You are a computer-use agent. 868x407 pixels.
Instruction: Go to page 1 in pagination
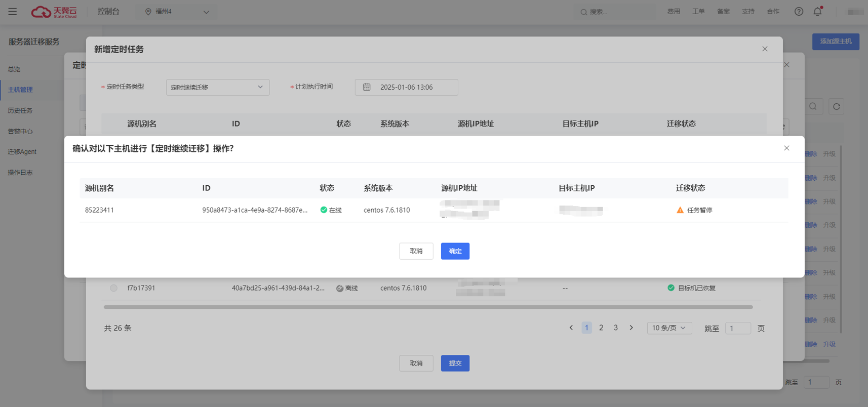[x=586, y=328]
